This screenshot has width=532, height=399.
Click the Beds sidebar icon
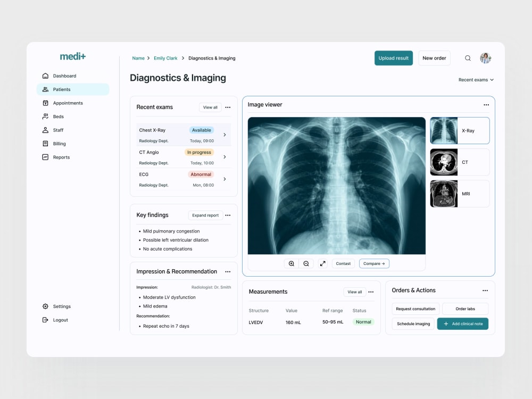[45, 117]
